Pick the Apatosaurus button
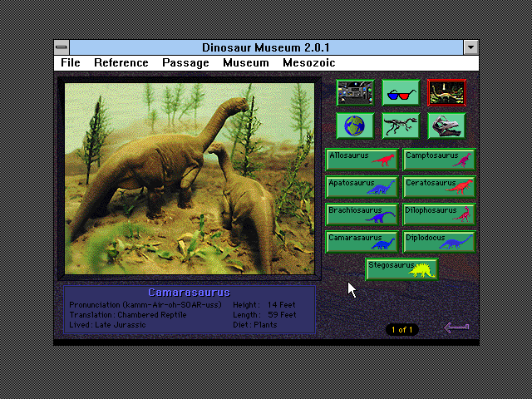This screenshot has height=399, width=532. [362, 187]
